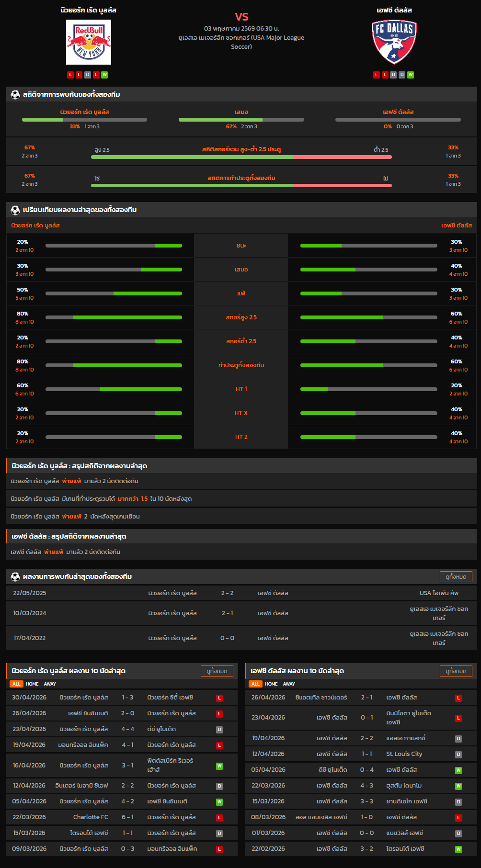The height and width of the screenshot is (868, 481).
Task: Click green W form badge under Red Bulls logo
Action: click(x=104, y=75)
